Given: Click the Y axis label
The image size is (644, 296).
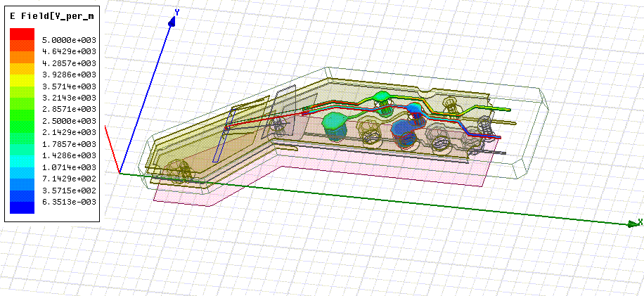Looking at the screenshot, I should tap(176, 13).
